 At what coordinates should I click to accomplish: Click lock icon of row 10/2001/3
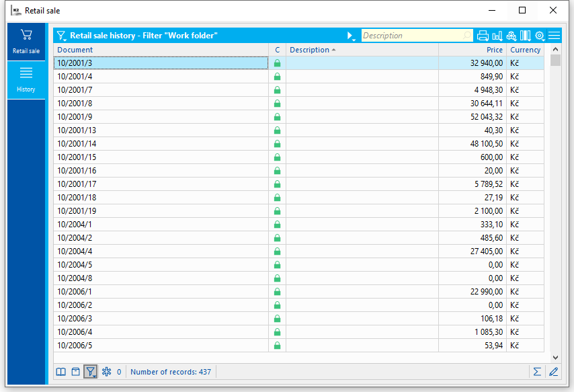point(277,63)
